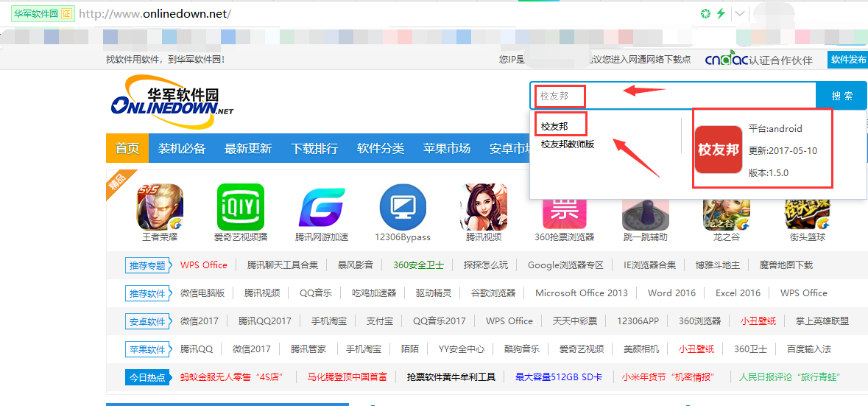
Task: Open the 12306Bypass app icon
Action: (x=403, y=207)
